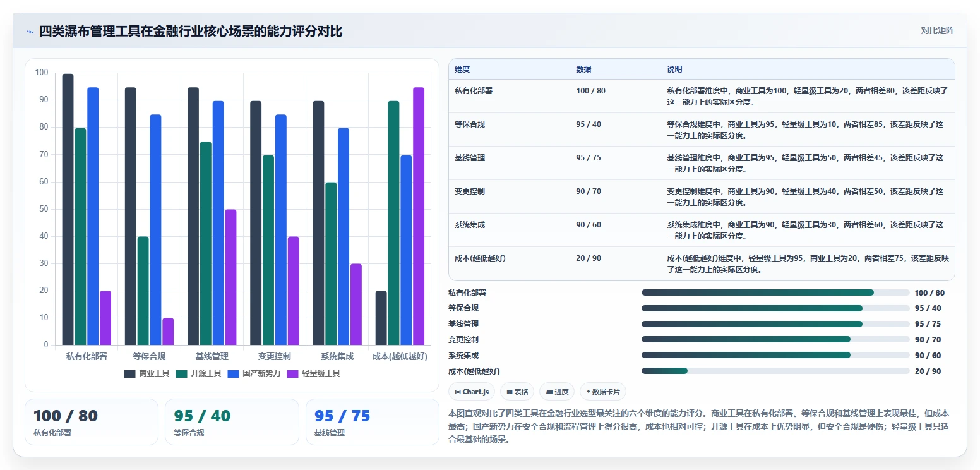The height and width of the screenshot is (470, 980).
Task: Click the purple 轻量级工具 bar in 私有化部署 group
Action: pyautogui.click(x=105, y=318)
